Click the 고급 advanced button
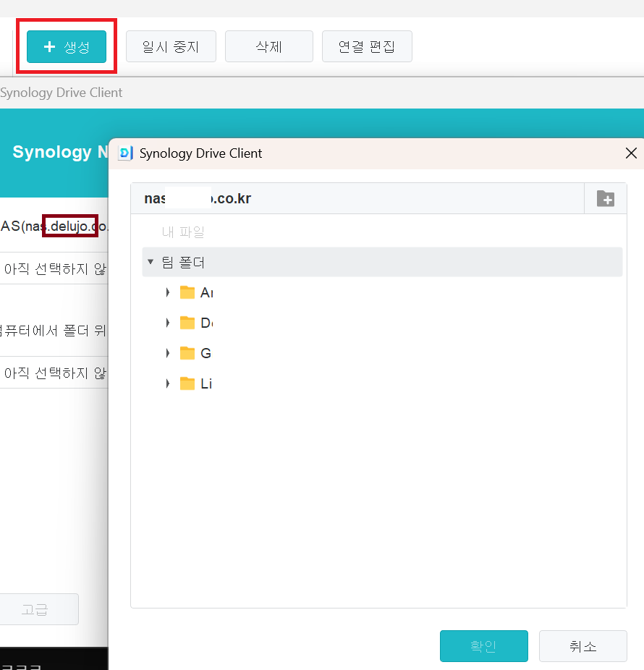This screenshot has width=644, height=670. click(x=39, y=609)
